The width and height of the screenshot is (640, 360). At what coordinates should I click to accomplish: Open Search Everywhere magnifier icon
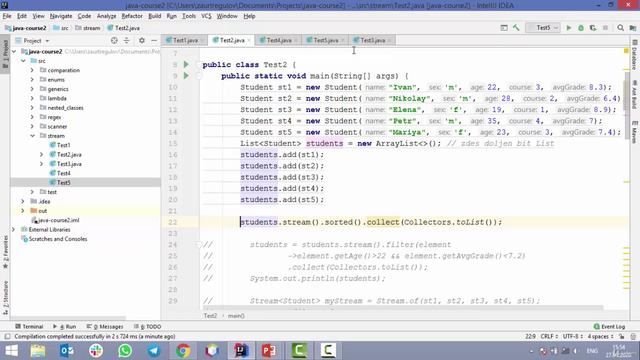[x=620, y=28]
